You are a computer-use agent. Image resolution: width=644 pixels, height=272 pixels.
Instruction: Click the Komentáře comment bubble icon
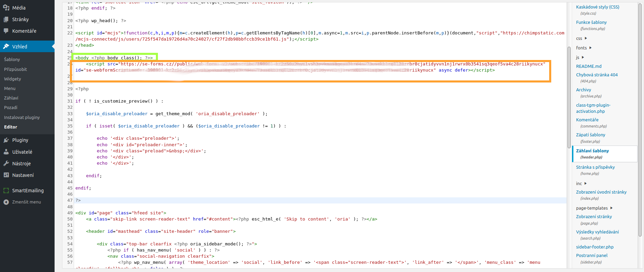[x=6, y=31]
